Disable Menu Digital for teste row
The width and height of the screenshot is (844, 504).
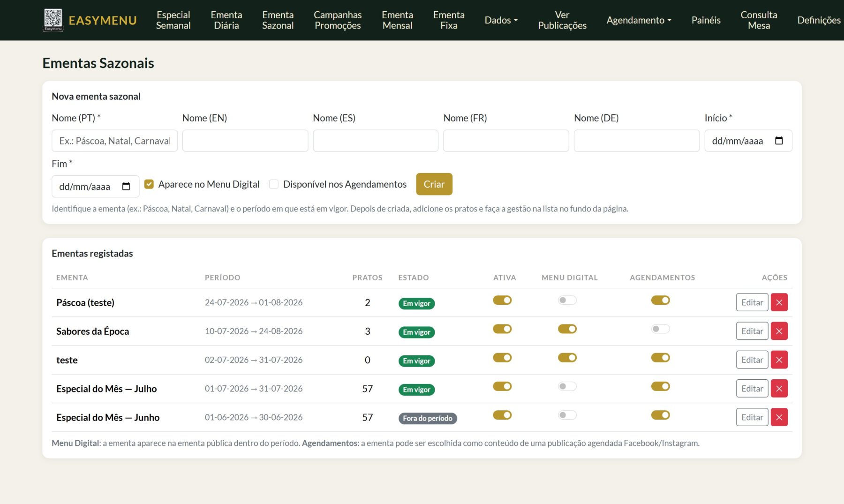pyautogui.click(x=567, y=358)
